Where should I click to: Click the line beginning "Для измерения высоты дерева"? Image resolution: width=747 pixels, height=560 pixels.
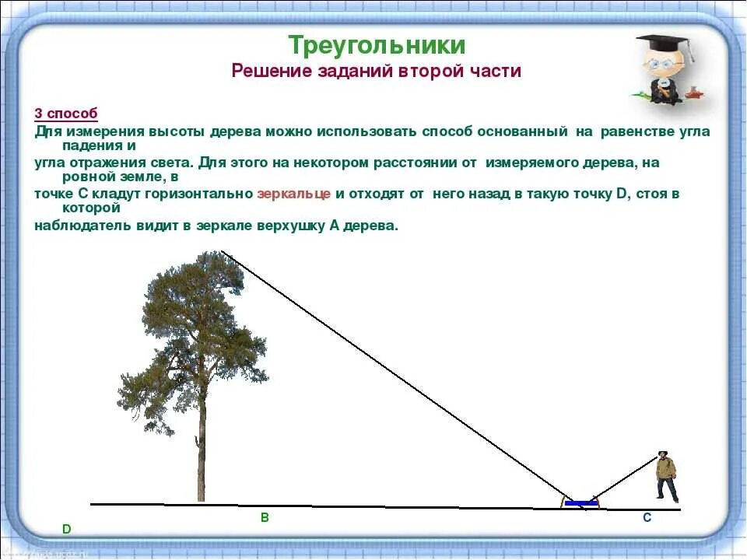[x=372, y=131]
